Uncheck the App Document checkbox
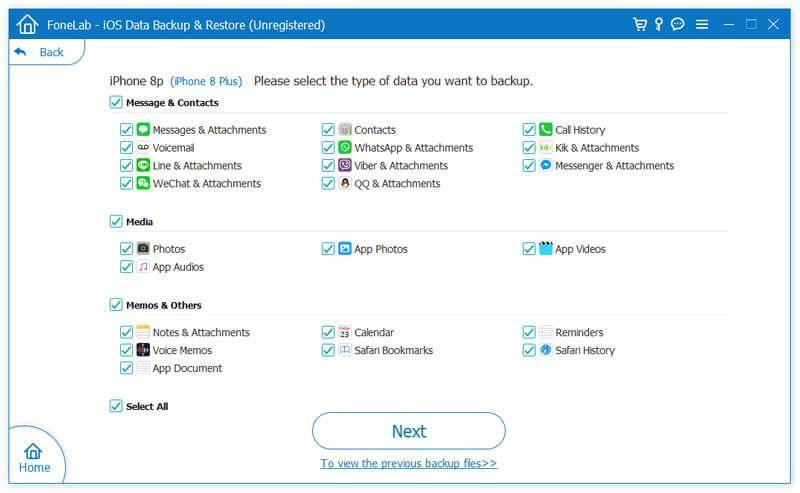 pyautogui.click(x=126, y=368)
